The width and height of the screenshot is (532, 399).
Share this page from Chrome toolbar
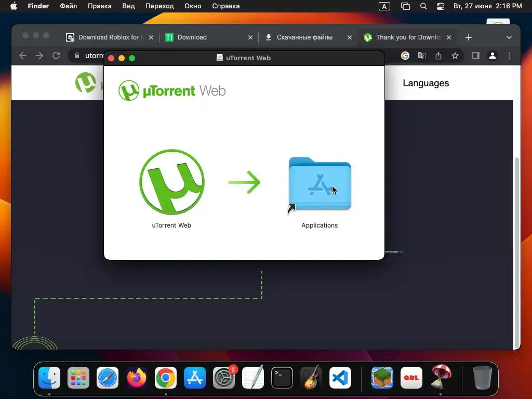tap(438, 56)
